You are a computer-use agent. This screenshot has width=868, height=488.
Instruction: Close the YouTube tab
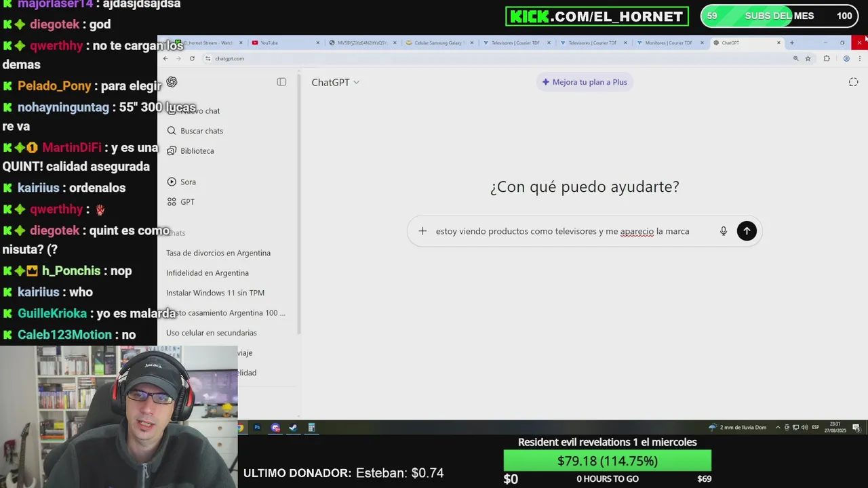pos(318,43)
